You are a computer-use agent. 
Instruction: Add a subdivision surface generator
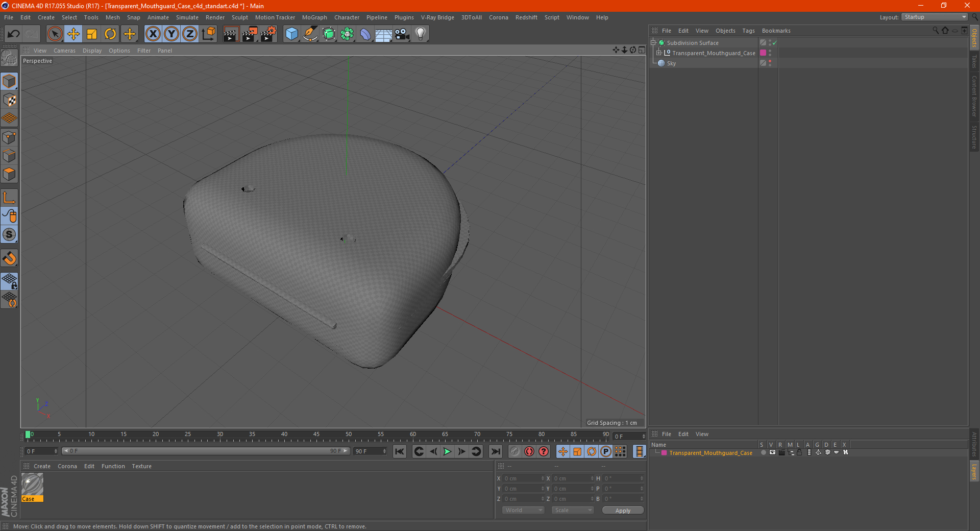329,34
